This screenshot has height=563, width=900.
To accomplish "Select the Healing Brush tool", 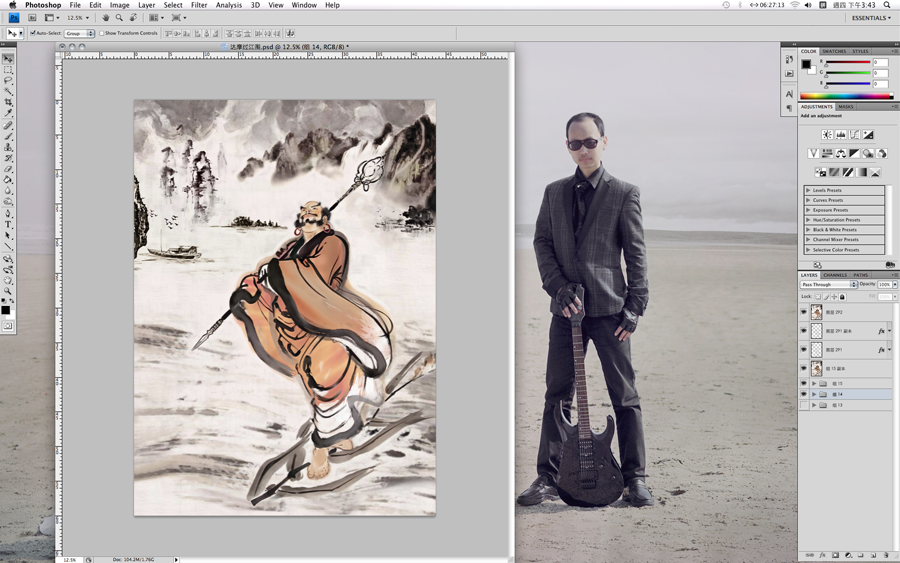I will [x=8, y=125].
